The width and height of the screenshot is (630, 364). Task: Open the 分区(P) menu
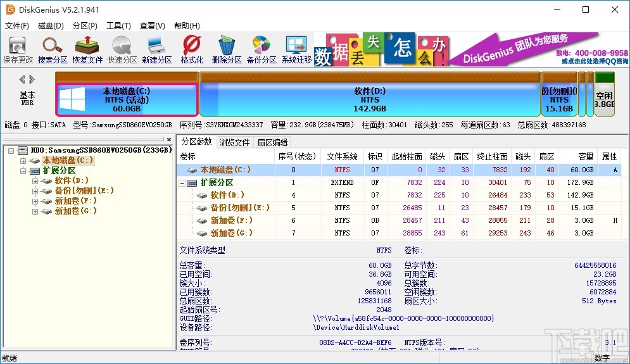click(85, 26)
